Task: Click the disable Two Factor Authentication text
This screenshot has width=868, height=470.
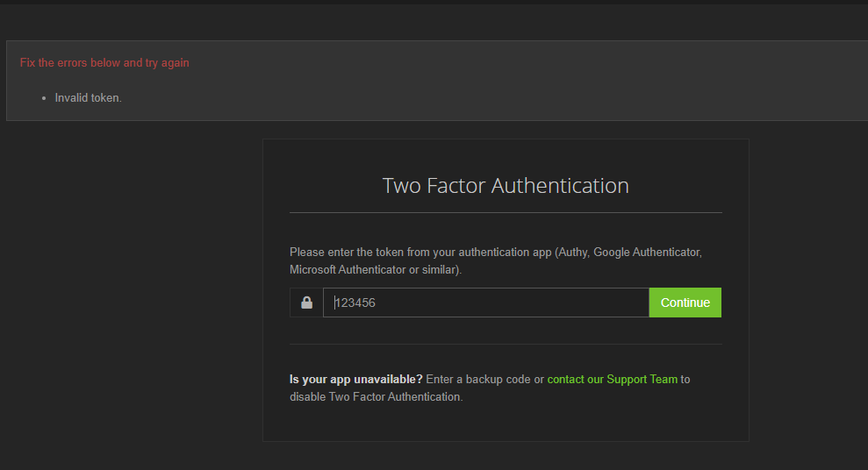Action: 376,397
